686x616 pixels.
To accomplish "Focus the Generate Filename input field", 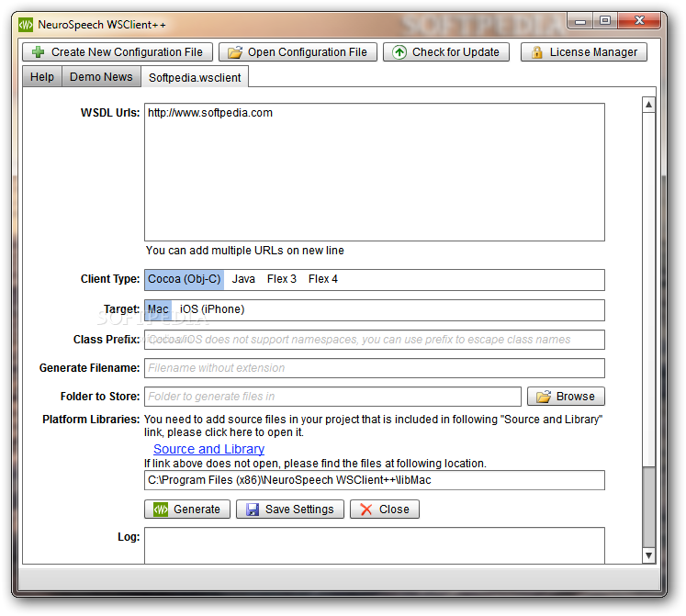I will [375, 368].
